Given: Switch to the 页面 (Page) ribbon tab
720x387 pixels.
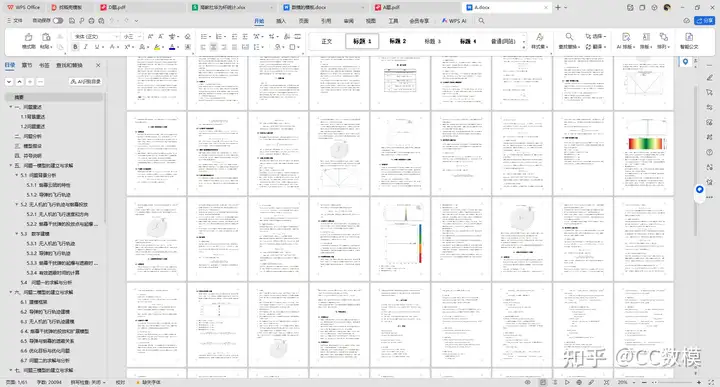Looking at the screenshot, I should coord(304,21).
